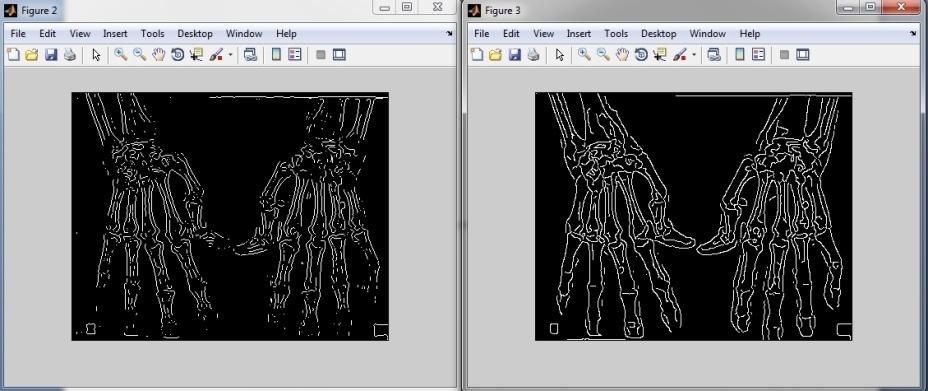Screen dimensions: 928x391
Task: Minimize the Figure 3 window
Action: tap(849, 7)
